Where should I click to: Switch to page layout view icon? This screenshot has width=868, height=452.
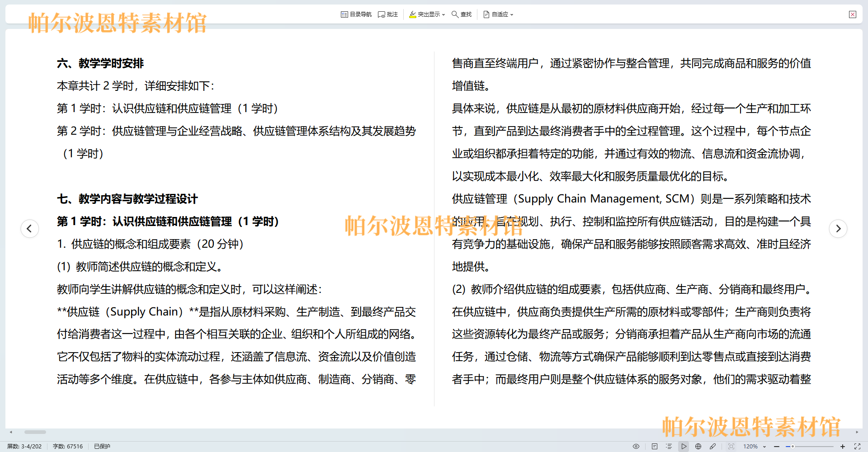coord(655,446)
